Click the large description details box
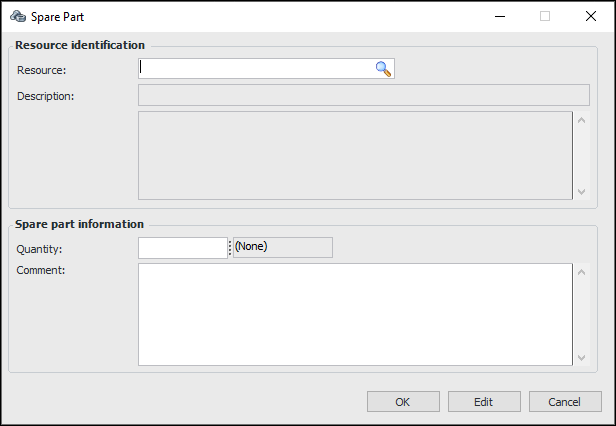 [355, 156]
